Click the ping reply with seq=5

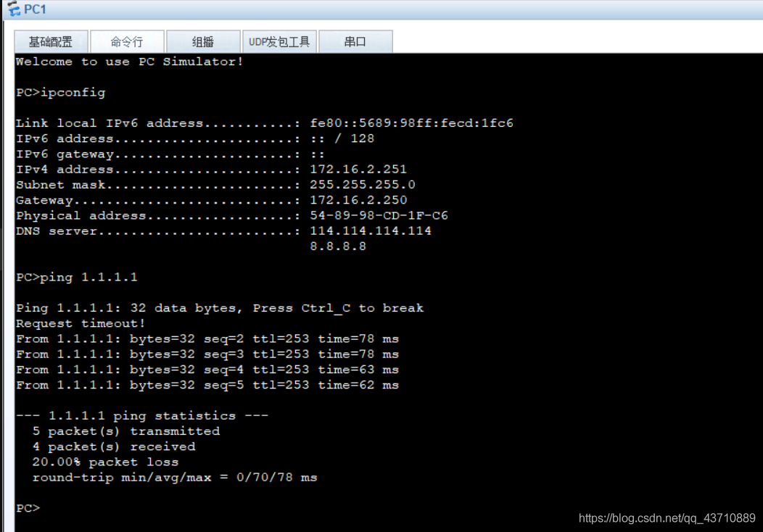[x=207, y=385]
